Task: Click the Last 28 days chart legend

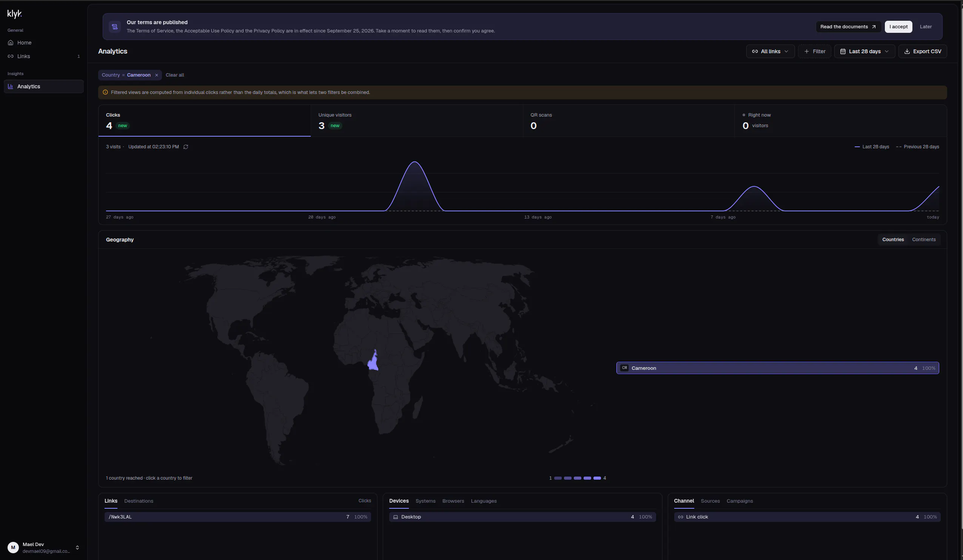Action: pos(872,147)
